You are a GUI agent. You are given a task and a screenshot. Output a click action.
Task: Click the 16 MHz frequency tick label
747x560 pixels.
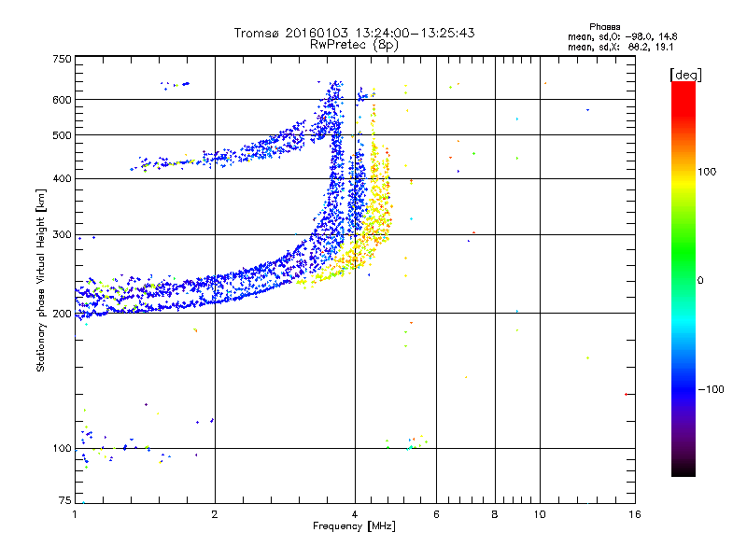[635, 514]
